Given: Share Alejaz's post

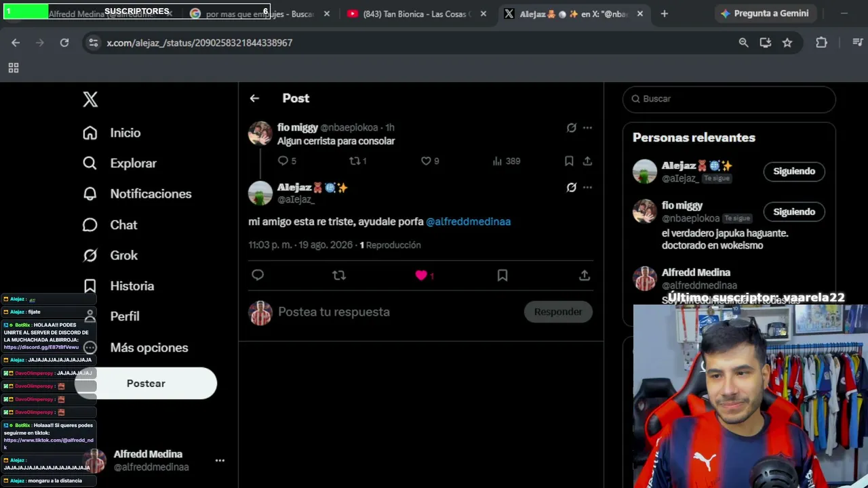Looking at the screenshot, I should pyautogui.click(x=585, y=275).
